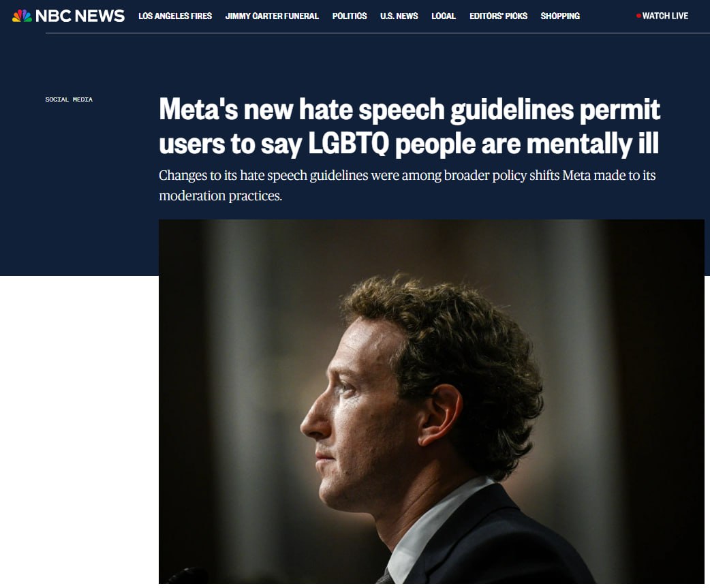Viewport: 710px width, 588px height.
Task: Click the NBC peacock logo icon
Action: coord(22,16)
